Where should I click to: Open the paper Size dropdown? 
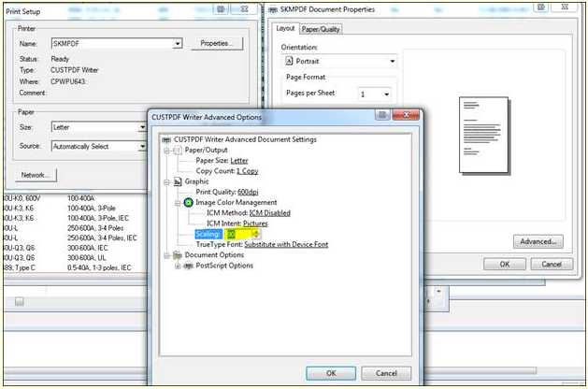click(142, 127)
